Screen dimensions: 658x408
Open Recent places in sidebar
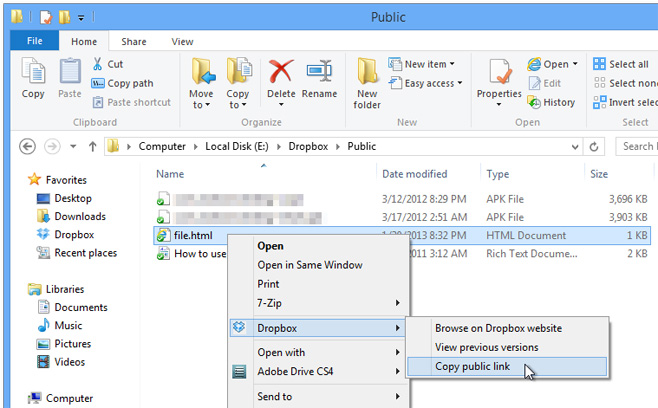tap(86, 253)
